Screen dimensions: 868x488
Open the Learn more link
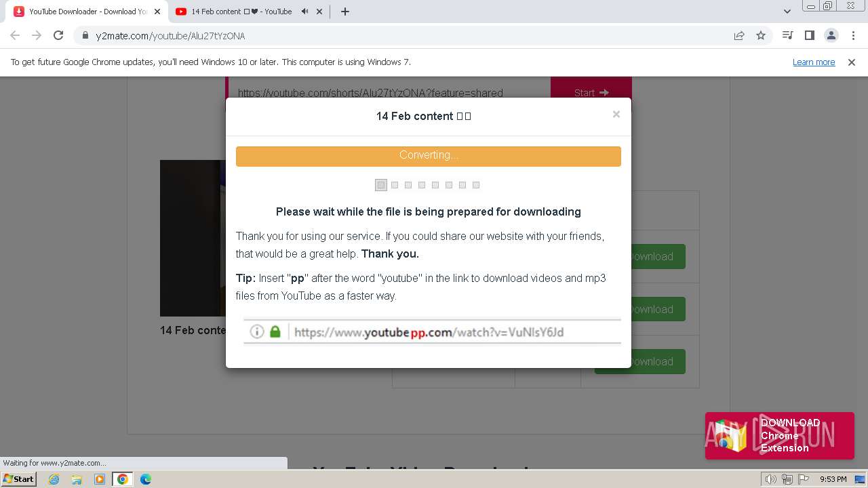coord(814,62)
